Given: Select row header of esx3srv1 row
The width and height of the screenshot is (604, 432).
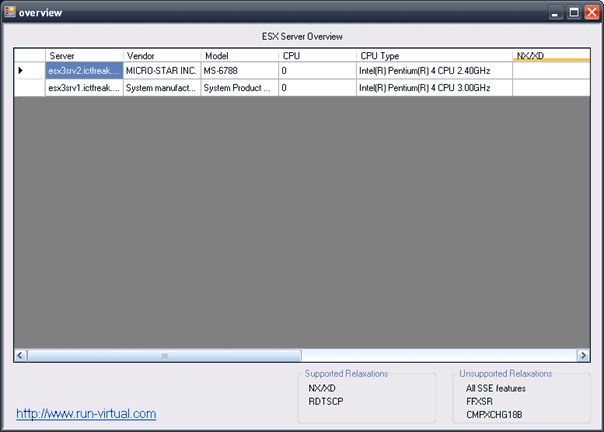Looking at the screenshot, I should coord(30,88).
